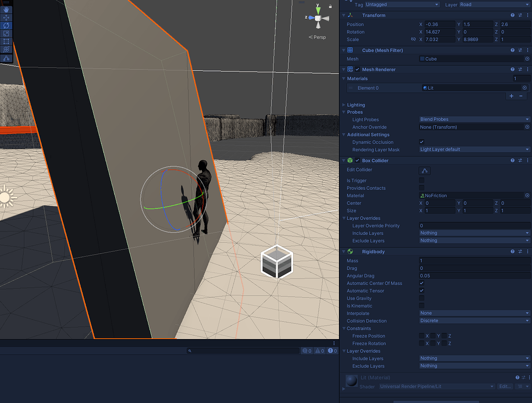This screenshot has height=403, width=532.
Task: Open the Rendering Layer Mask dropdown
Action: (475, 149)
